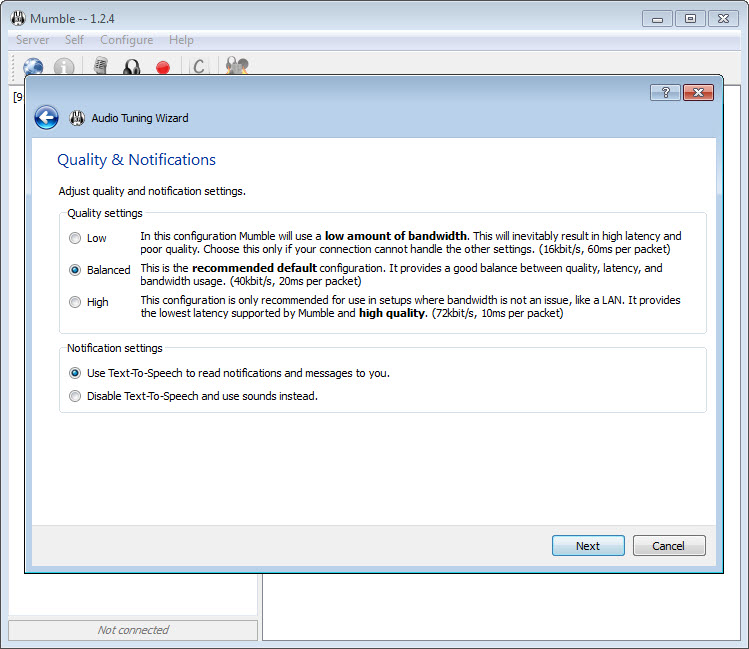The width and height of the screenshot is (749, 649).
Task: Click the red record button in Mumble toolbar
Action: [163, 67]
